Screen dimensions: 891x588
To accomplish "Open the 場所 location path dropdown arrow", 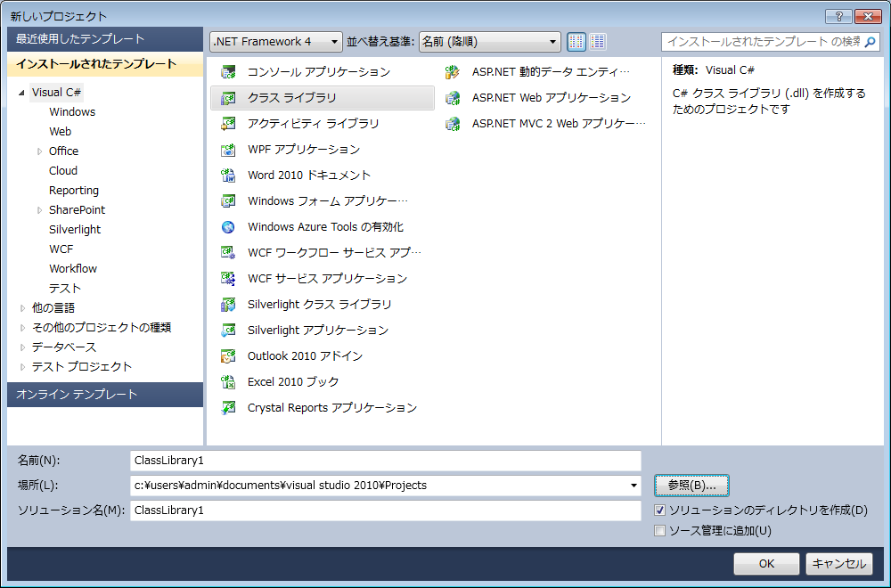I will [x=634, y=486].
